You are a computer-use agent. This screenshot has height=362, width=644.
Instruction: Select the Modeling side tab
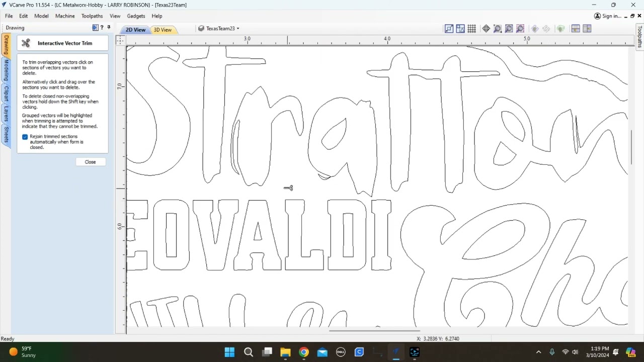[x=6, y=70]
